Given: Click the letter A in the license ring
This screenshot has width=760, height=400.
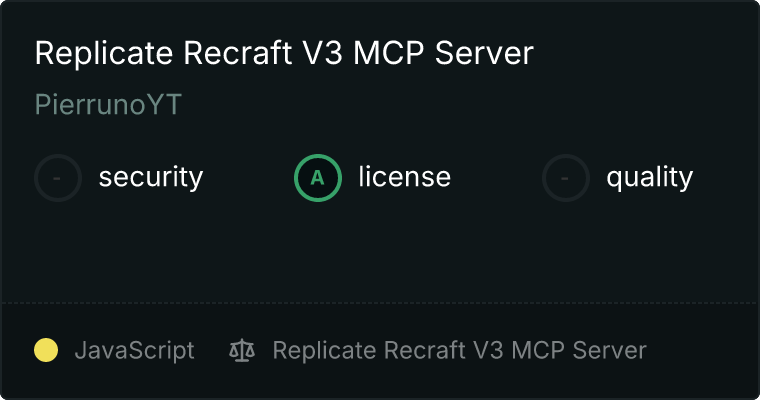Looking at the screenshot, I should coord(317,178).
